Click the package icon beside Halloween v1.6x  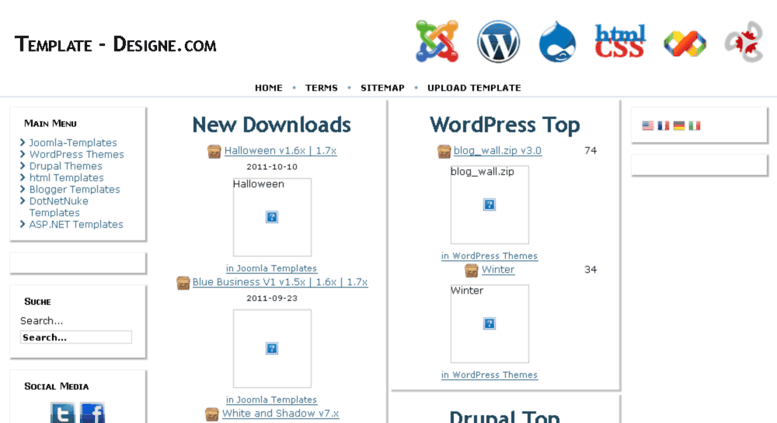click(214, 152)
